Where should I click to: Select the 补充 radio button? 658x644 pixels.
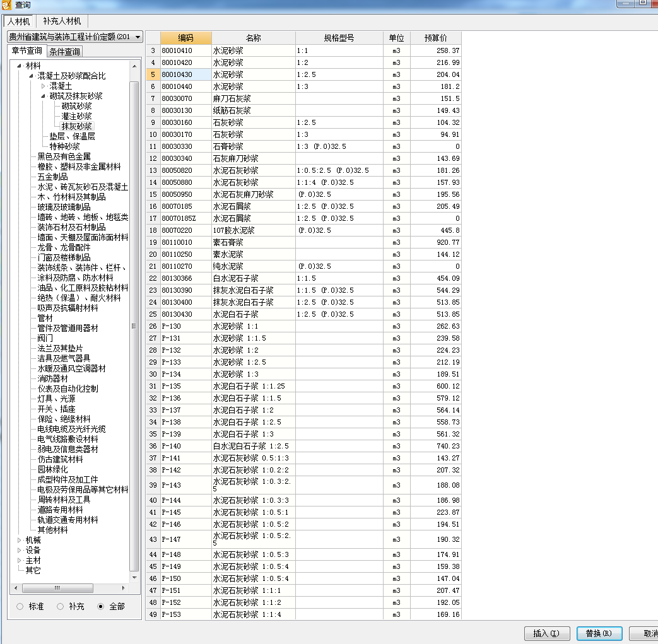(x=60, y=606)
